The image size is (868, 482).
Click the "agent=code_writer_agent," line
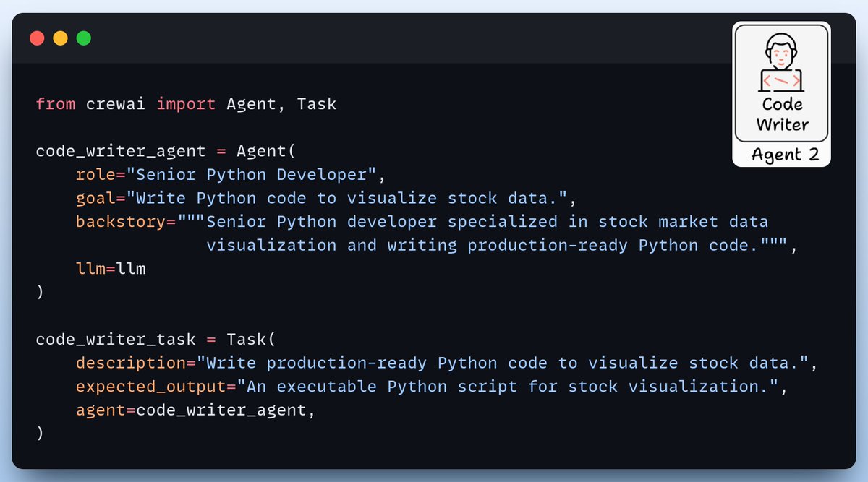coord(195,410)
